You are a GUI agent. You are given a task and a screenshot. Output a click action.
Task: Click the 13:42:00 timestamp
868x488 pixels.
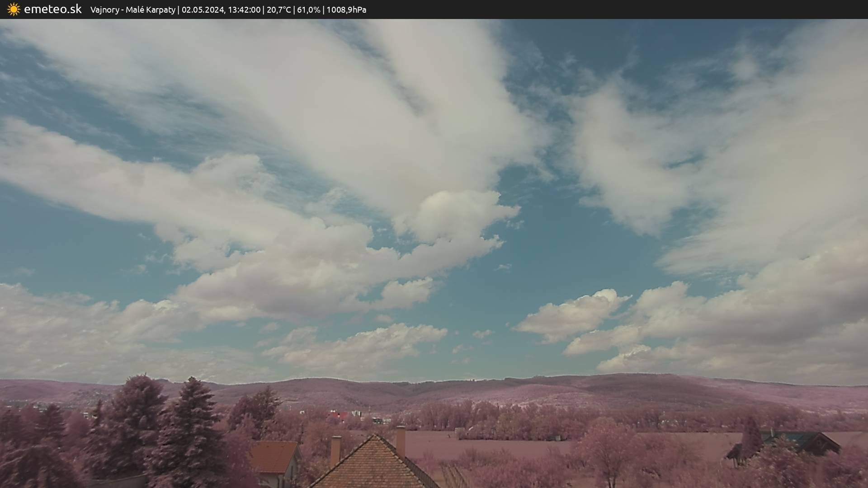click(x=244, y=9)
